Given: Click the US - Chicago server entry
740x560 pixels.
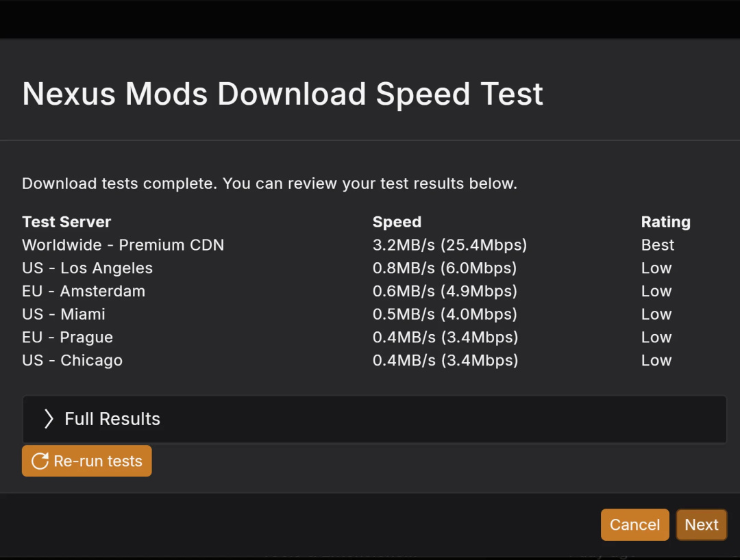Looking at the screenshot, I should click(x=72, y=361).
